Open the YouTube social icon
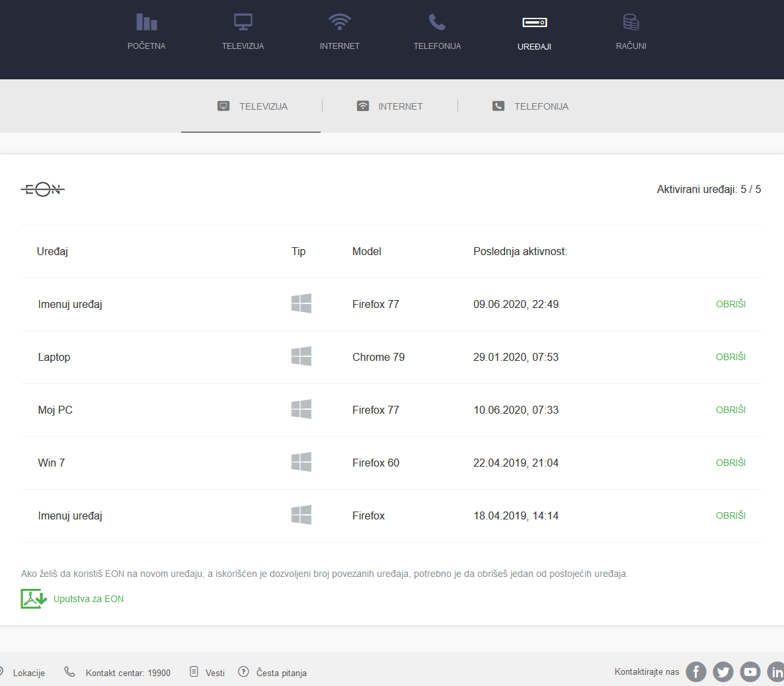784x686 pixels. (750, 672)
